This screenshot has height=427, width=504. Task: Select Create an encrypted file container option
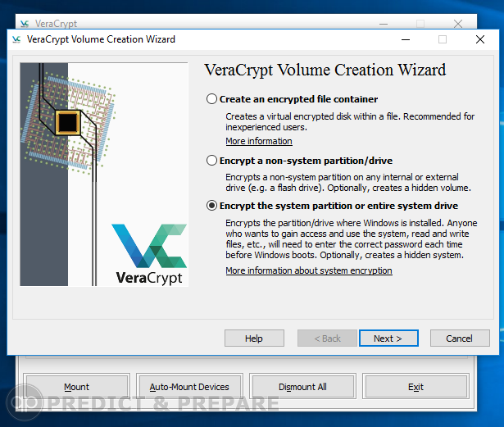pos(292,99)
